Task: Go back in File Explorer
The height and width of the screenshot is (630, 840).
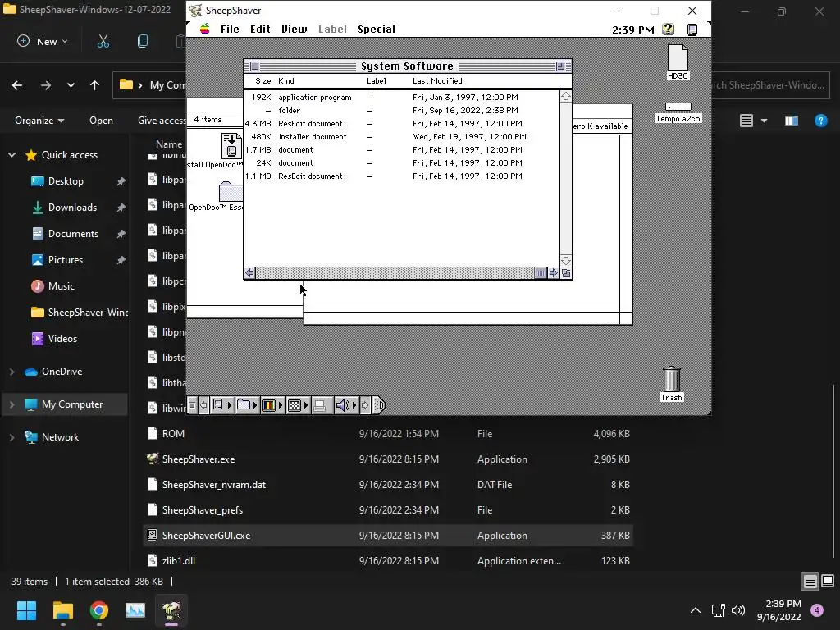Action: (17, 85)
